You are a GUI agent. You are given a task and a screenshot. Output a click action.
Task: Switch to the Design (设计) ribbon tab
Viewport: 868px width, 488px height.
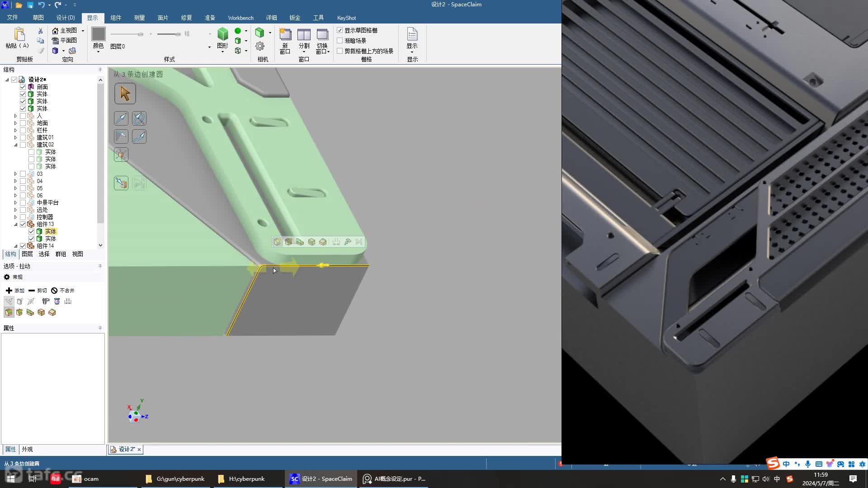point(66,18)
